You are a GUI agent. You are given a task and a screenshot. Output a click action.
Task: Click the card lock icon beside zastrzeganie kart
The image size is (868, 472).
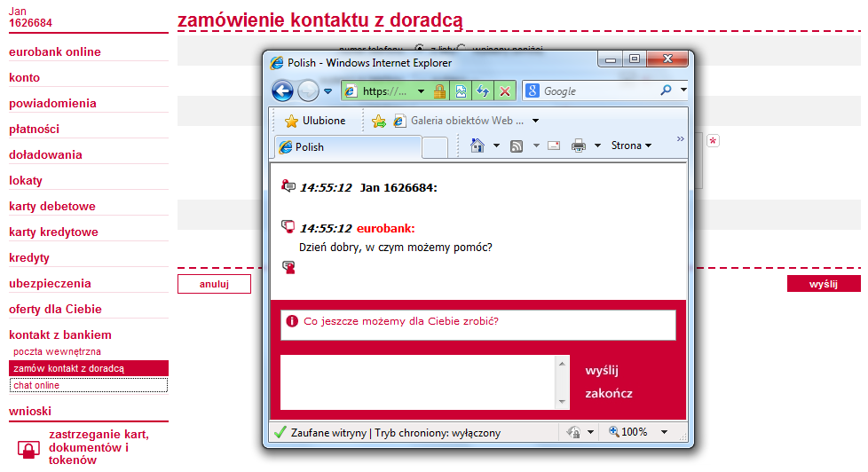28,449
